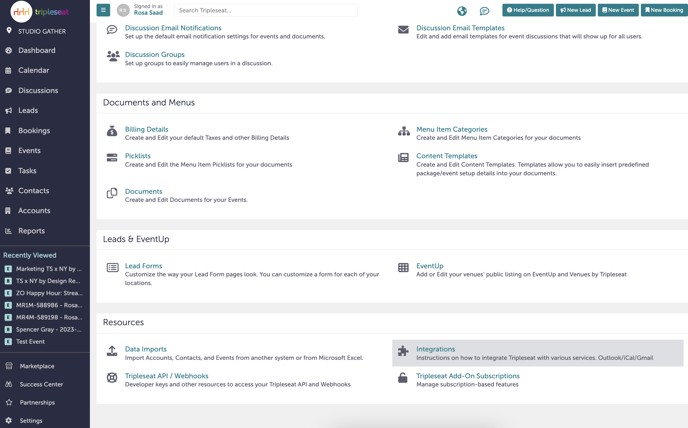This screenshot has height=428, width=688.
Task: Open the chat bubble icon in header
Action: coord(484,11)
